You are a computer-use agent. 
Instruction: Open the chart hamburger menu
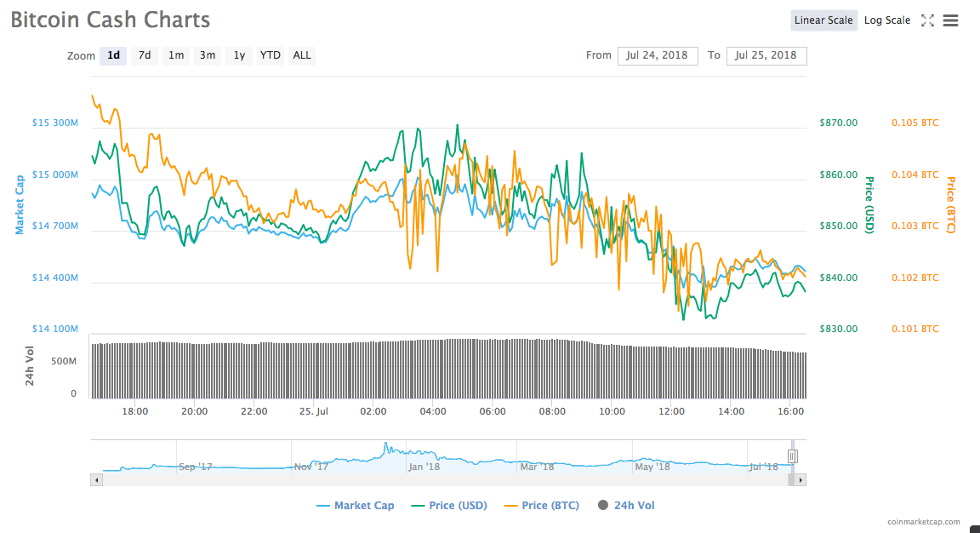coord(950,20)
